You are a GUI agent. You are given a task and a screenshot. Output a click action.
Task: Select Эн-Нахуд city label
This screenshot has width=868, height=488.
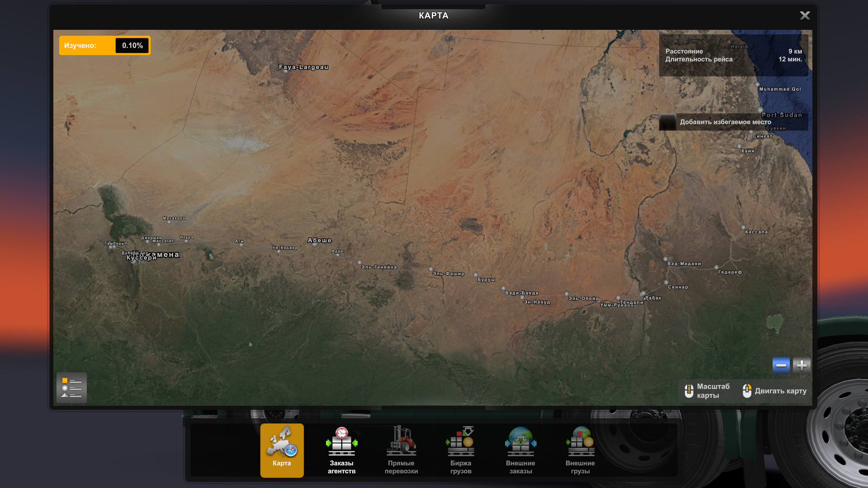coord(537,302)
